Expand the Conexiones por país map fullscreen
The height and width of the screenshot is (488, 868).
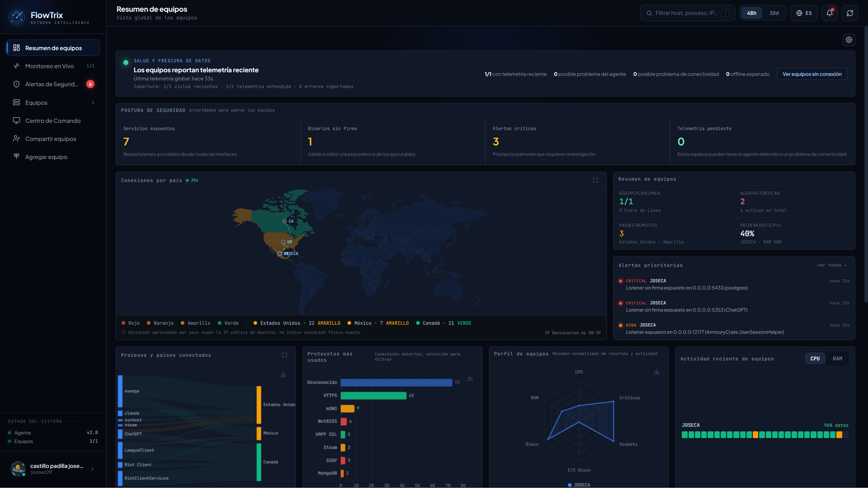[595, 180]
